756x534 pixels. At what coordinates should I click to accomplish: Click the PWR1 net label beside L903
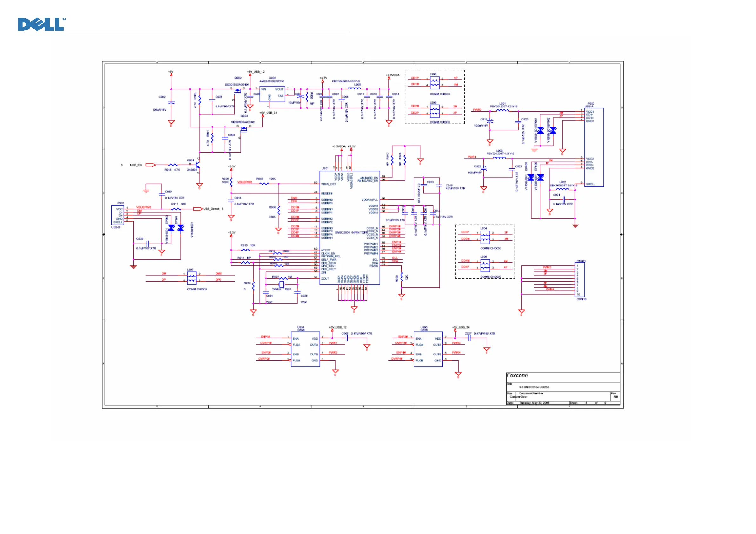point(472,157)
